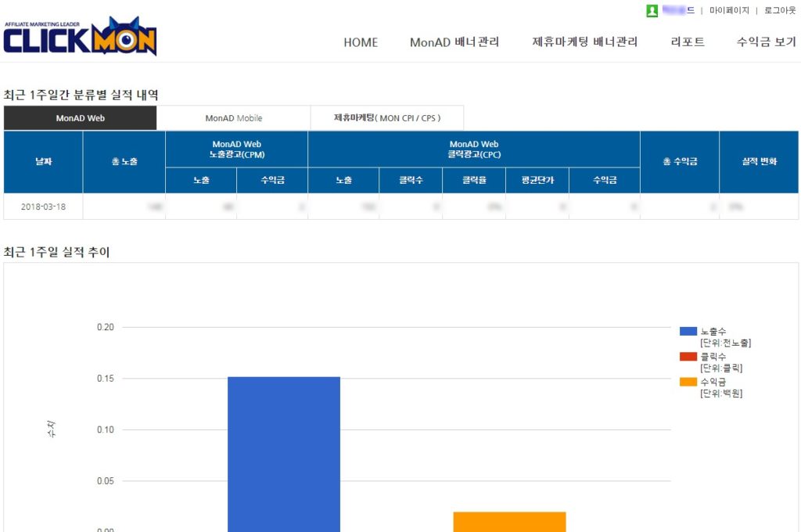Open MonAD 배너 관리 menu

click(454, 42)
